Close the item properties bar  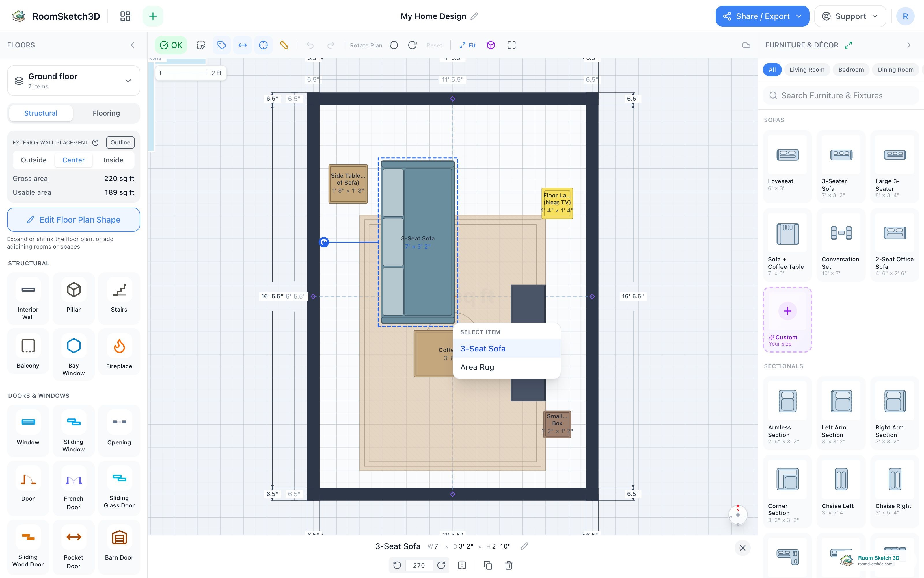[x=742, y=548]
